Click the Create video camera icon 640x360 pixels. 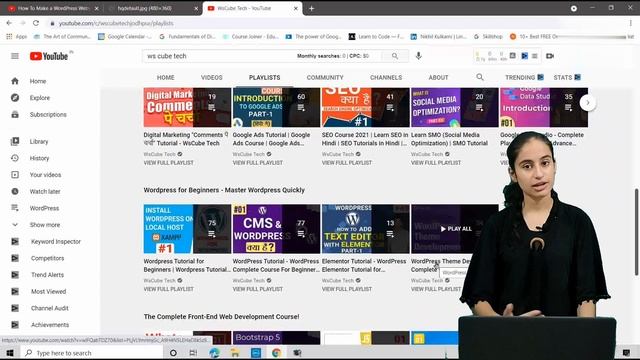tap(550, 56)
